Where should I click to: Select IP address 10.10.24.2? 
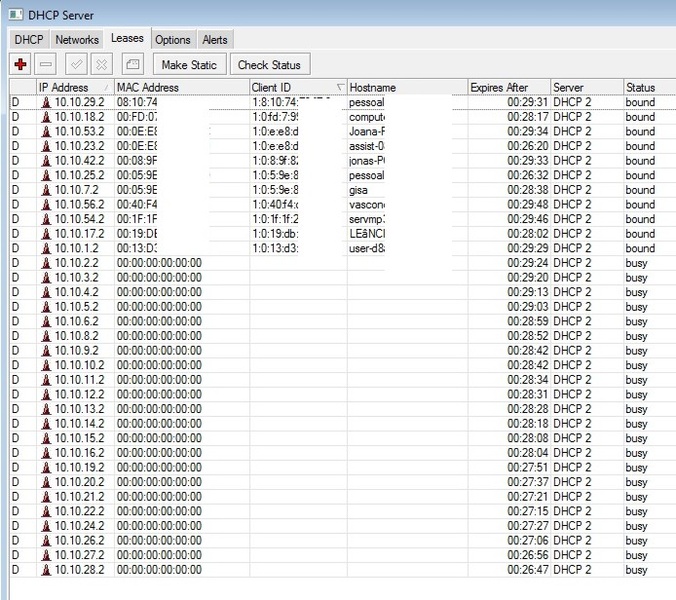[x=79, y=526]
